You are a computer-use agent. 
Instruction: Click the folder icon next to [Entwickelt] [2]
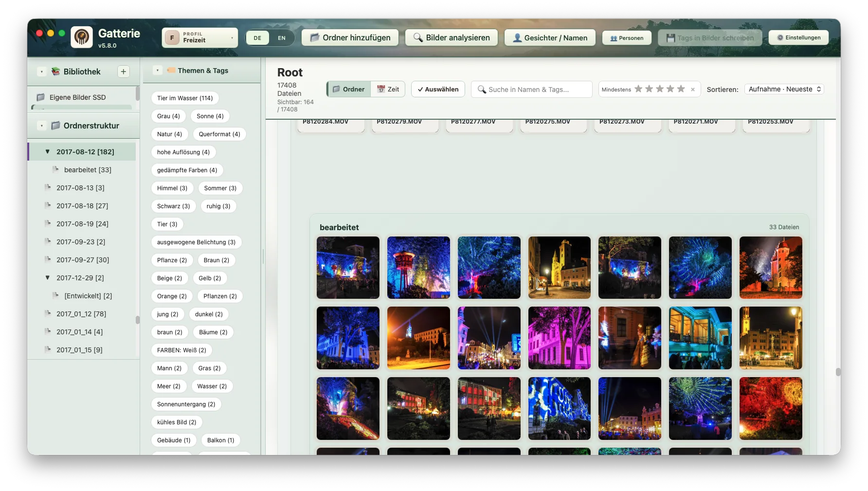[x=56, y=295]
